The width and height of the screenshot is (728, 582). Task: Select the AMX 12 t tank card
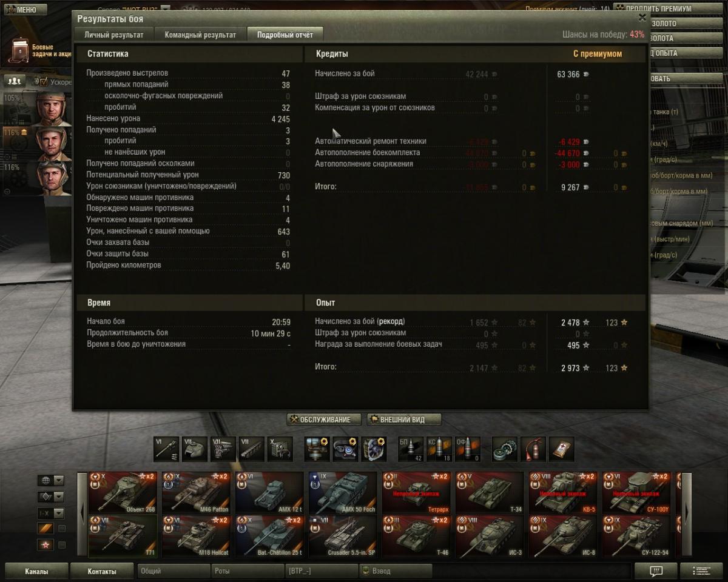[x=270, y=493]
